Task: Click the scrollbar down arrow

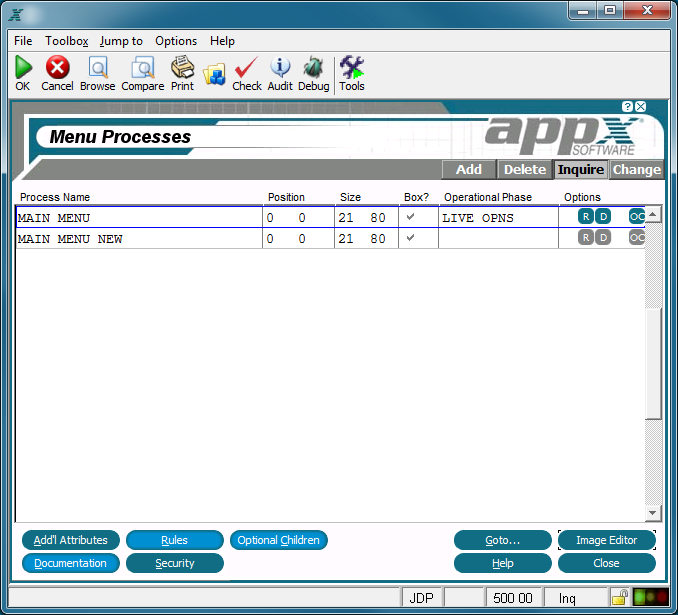Action: click(652, 513)
